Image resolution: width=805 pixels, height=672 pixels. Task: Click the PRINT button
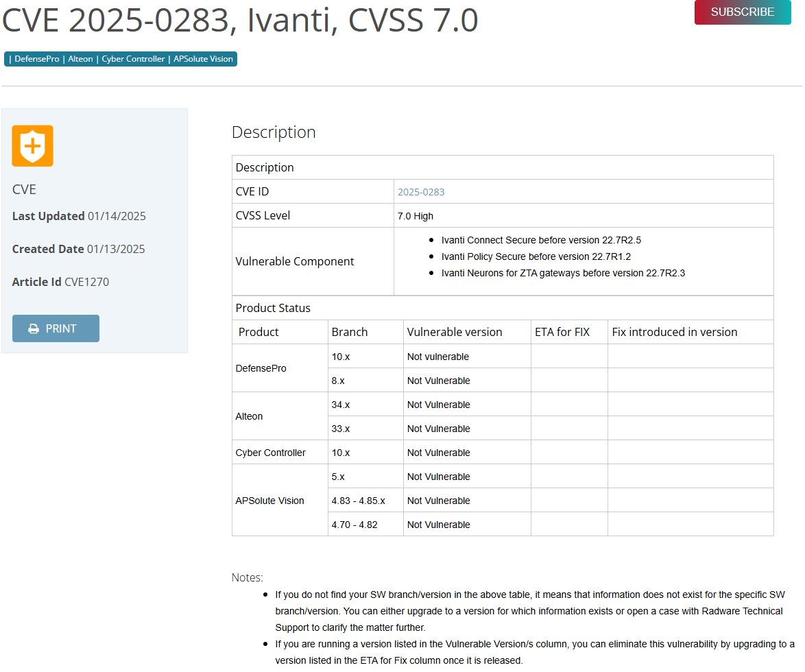click(x=56, y=328)
